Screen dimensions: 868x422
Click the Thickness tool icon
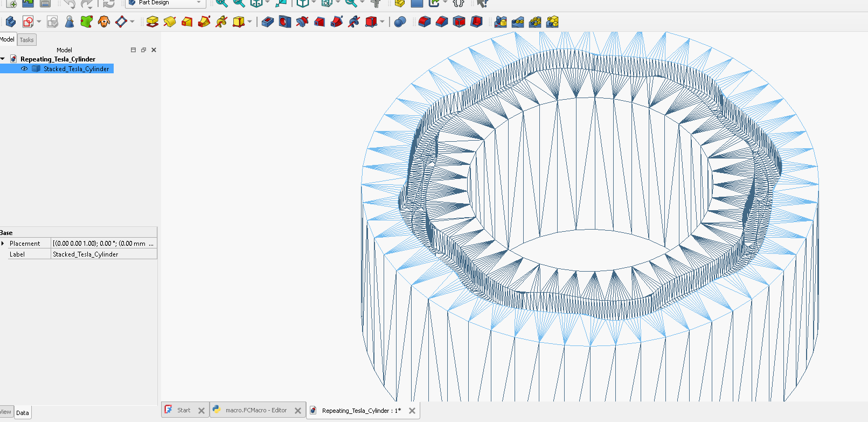pos(476,22)
